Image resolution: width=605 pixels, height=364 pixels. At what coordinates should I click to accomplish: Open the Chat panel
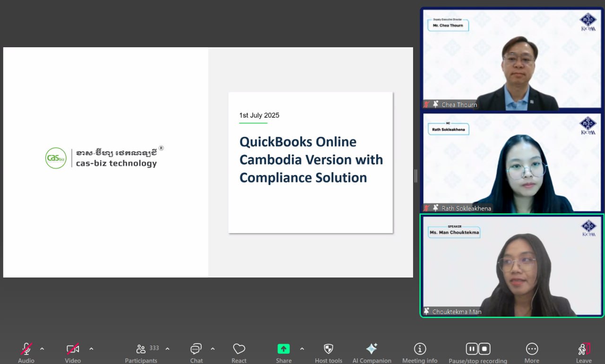196,349
